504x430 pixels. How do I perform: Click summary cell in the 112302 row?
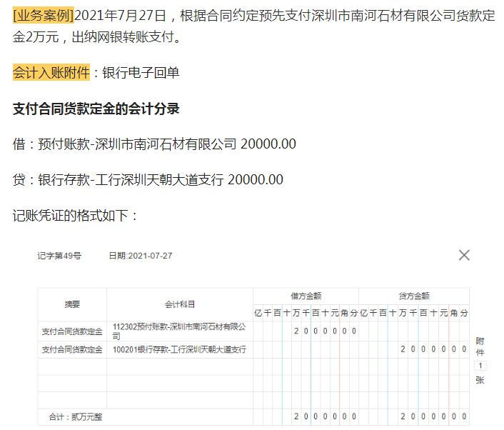pos(72,331)
